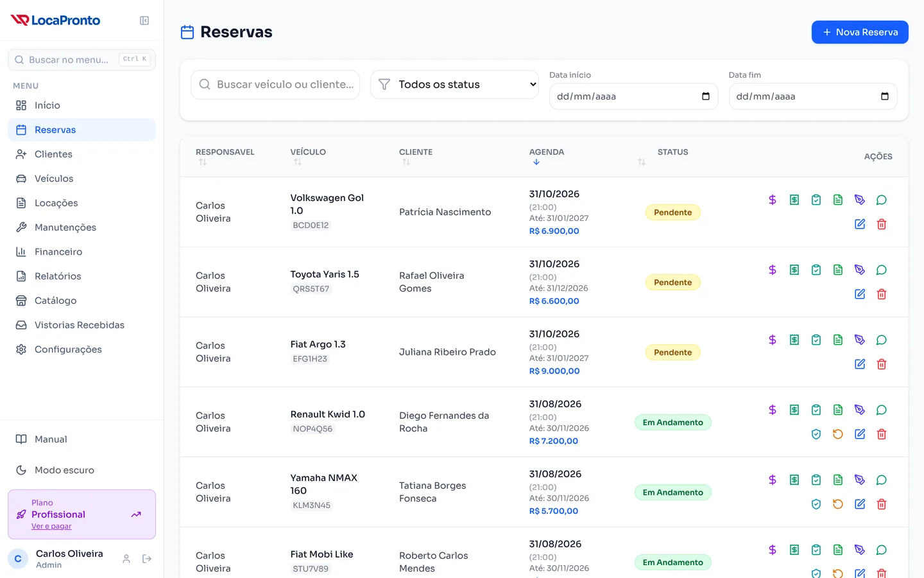Click clipboard checklist icon in Toyota Yaris row
924x578 pixels.
pyautogui.click(x=816, y=270)
